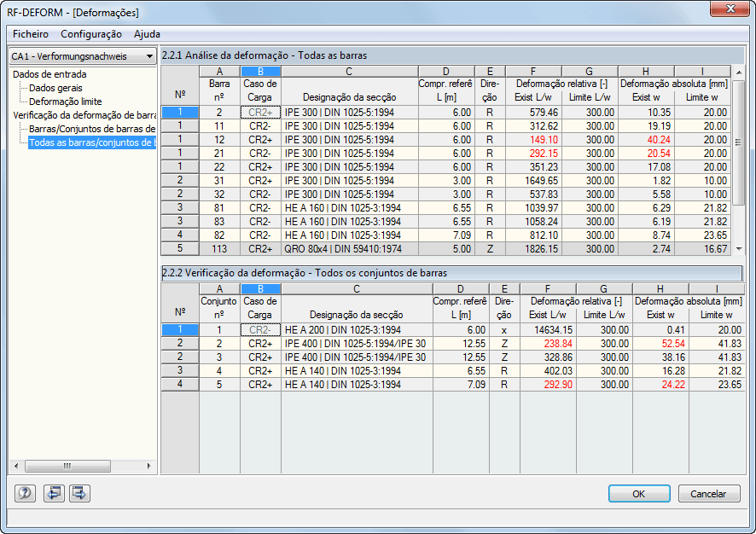756x534 pixels.
Task: Select column A header in lower table
Action: [x=219, y=288]
